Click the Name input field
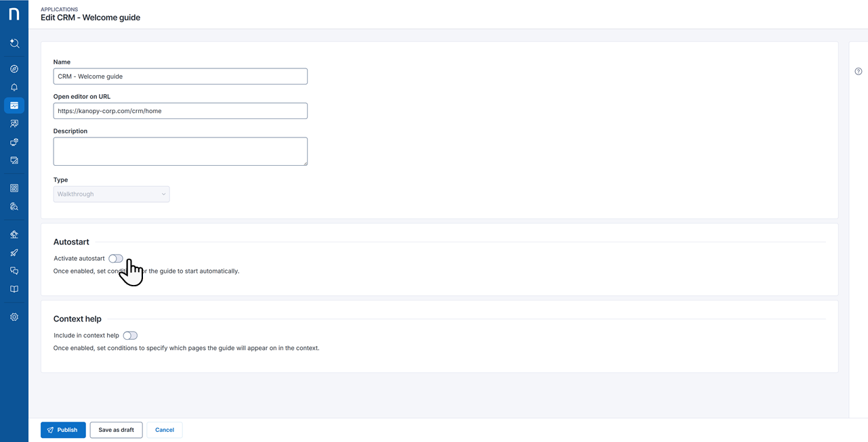The height and width of the screenshot is (442, 868). point(180,76)
